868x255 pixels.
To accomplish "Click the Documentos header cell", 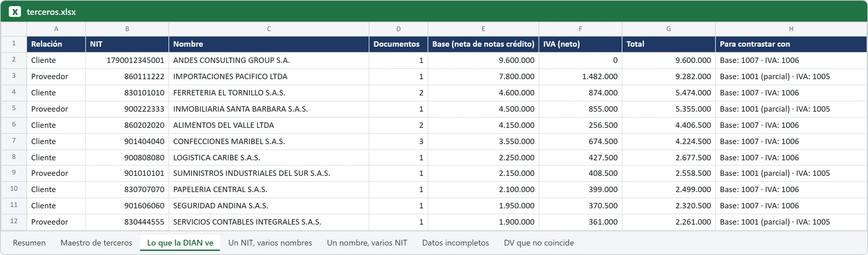I will (x=398, y=44).
